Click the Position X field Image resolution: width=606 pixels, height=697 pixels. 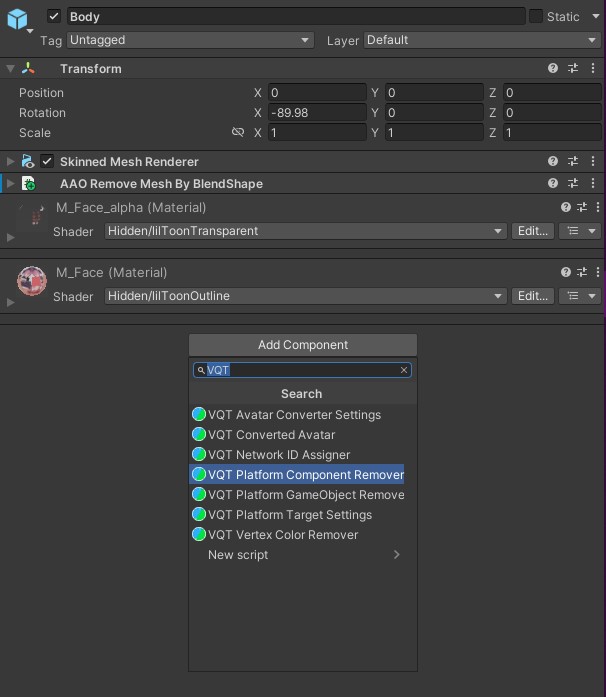tap(317, 92)
